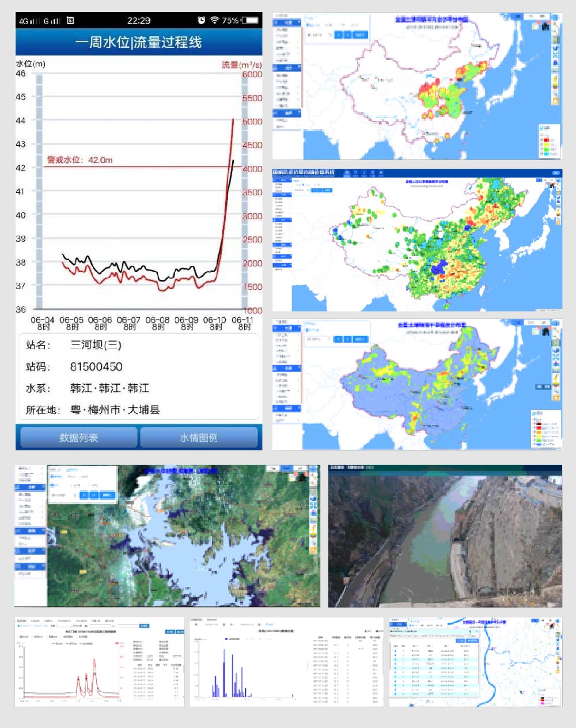Expand second blue sidebar section in top map
The image size is (576, 728).
point(287,67)
